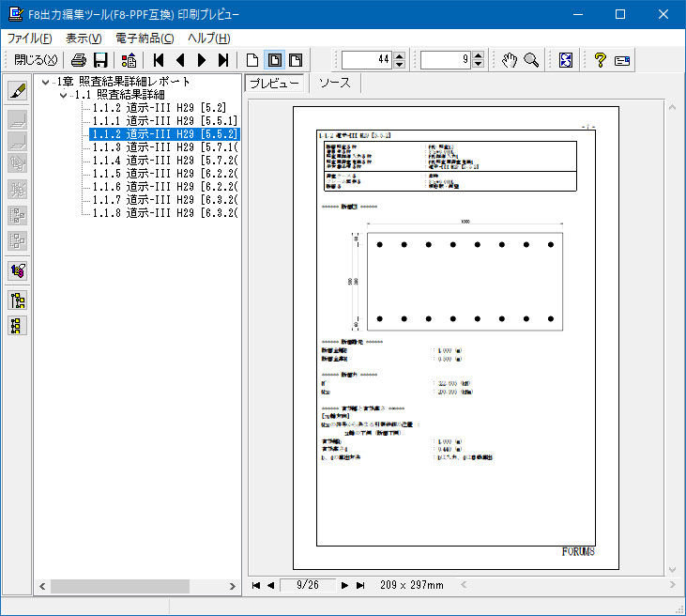Select the hand pan tool
The image size is (686, 616).
point(510,60)
